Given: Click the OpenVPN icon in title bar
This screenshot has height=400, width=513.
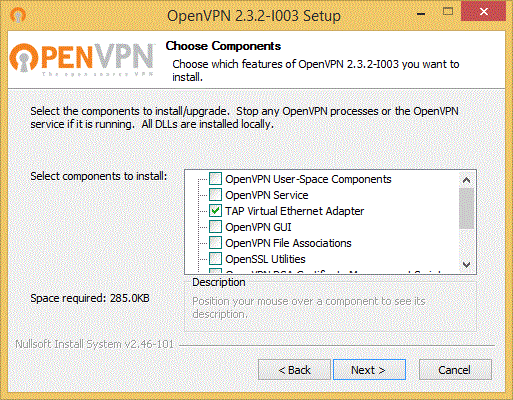Looking at the screenshot, I should click(18, 15).
